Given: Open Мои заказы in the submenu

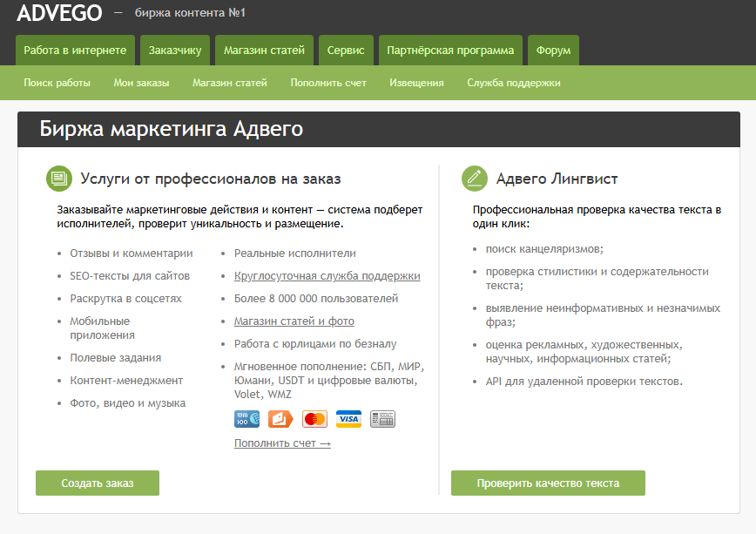Looking at the screenshot, I should (x=141, y=83).
